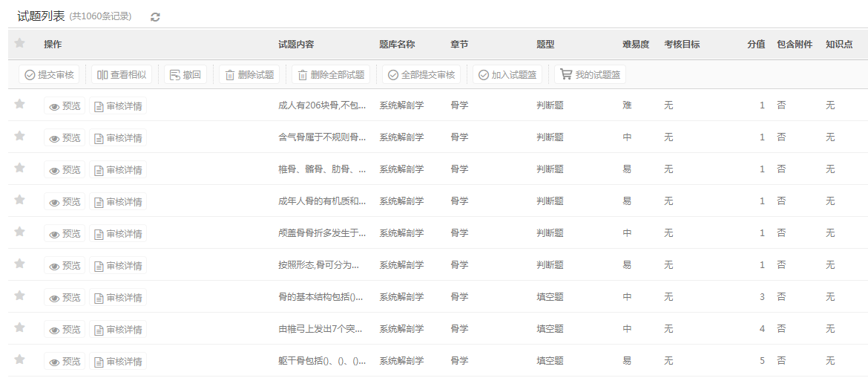Click 提交审核 in the toolbar

coord(49,75)
